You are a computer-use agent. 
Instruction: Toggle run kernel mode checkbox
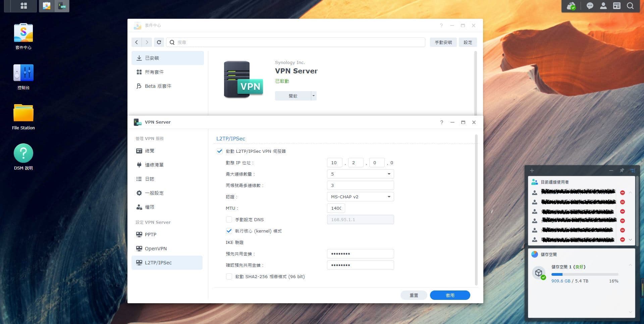pos(229,231)
